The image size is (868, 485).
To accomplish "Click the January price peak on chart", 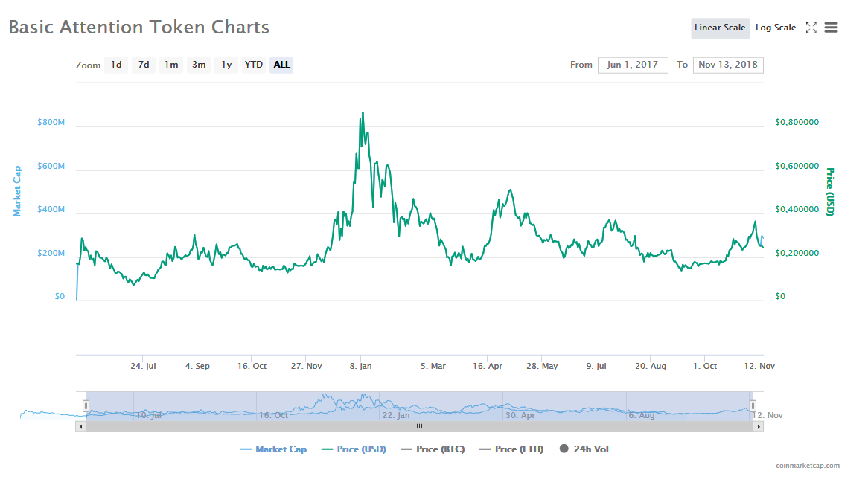I will 363,113.
